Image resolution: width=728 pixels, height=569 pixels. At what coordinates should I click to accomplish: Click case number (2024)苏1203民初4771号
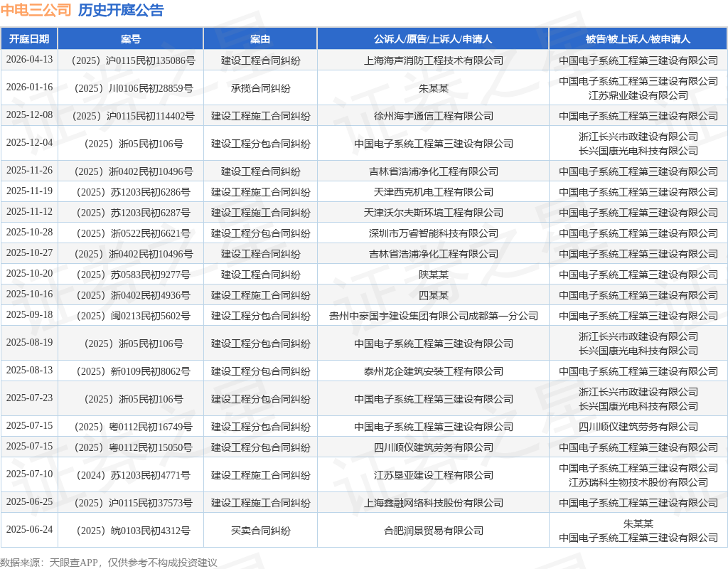point(131,475)
